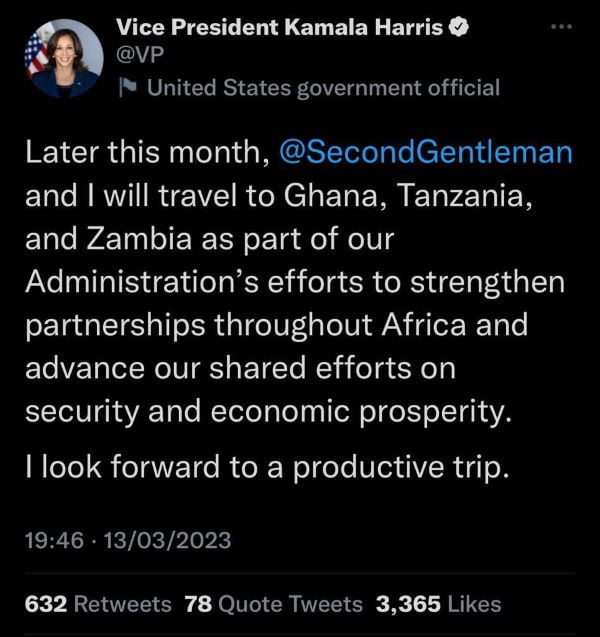Show the 3,365 Likes list
The width and height of the screenshot is (600, 637).
438,604
